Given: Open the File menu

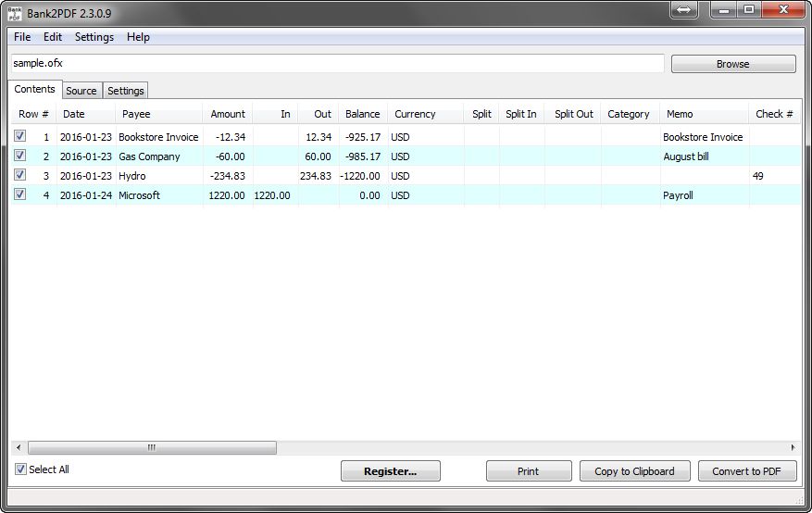Looking at the screenshot, I should pos(22,37).
